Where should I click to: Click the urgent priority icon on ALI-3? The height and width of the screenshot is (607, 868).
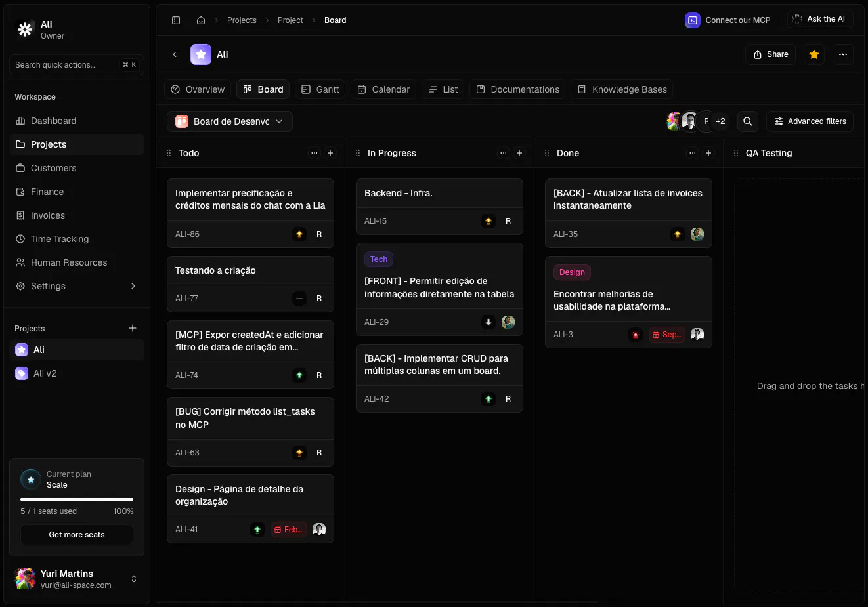click(636, 335)
